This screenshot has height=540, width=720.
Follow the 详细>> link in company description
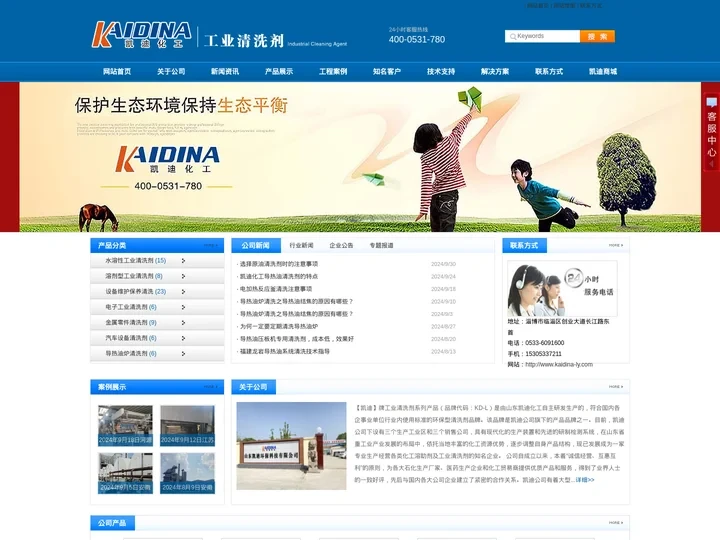585,480
